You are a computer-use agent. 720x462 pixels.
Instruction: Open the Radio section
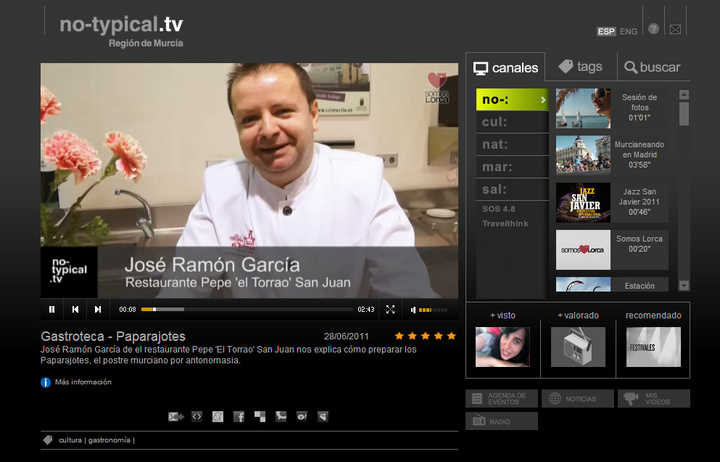pos(501,421)
